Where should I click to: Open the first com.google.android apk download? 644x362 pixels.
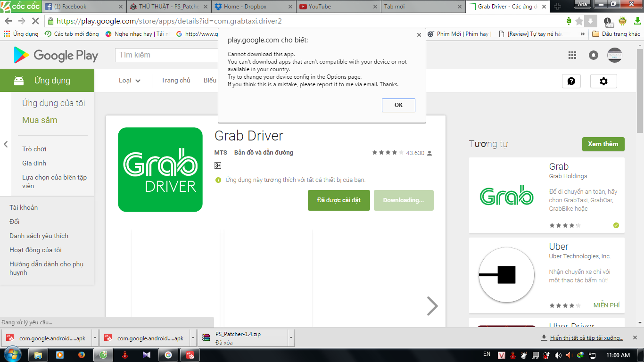(x=46, y=338)
